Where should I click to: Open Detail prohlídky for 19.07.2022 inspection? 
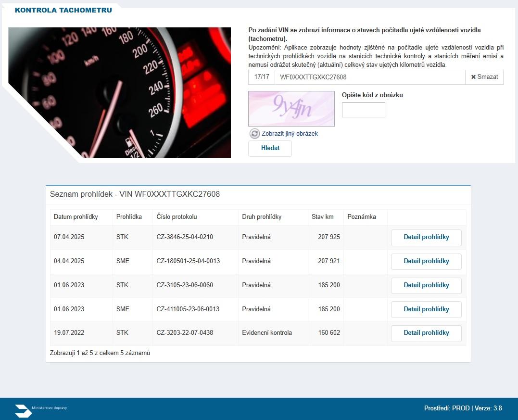[426, 333]
